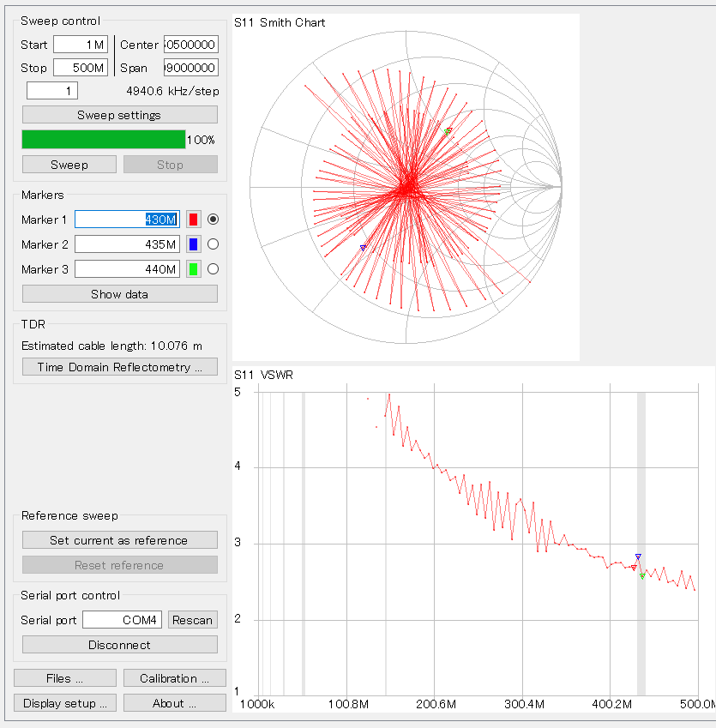This screenshot has height=728, width=716.
Task: Change Marker 3 green color swatch
Action: click(194, 269)
